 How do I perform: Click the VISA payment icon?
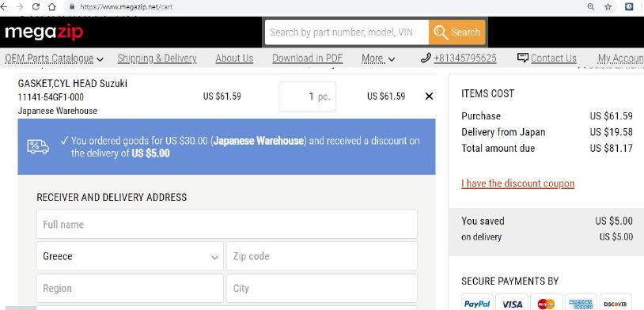512,304
